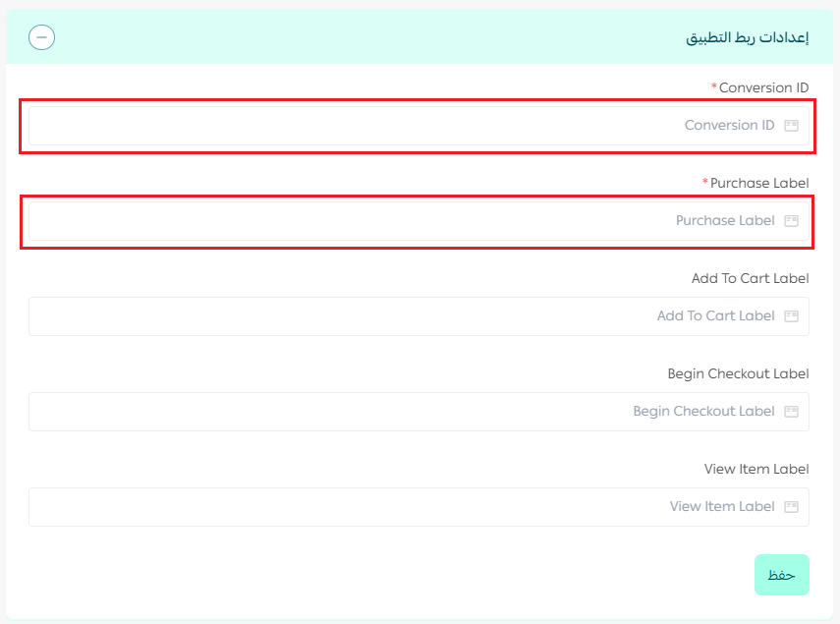Focus the Purchase Label text input
Viewport: 840px width, 624px height.
tap(393, 221)
